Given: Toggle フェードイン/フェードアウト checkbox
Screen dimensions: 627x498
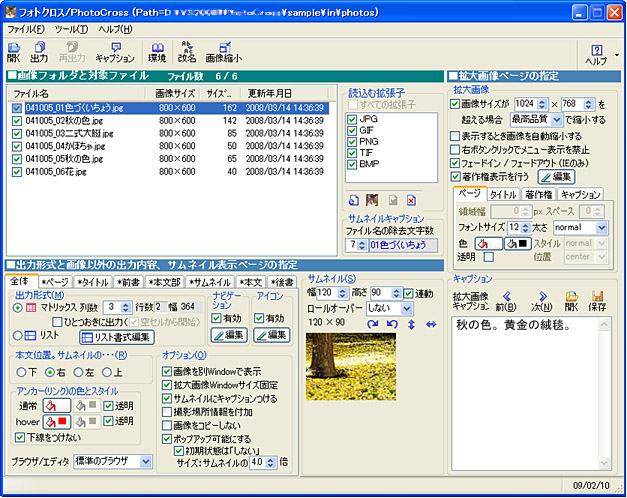Looking at the screenshot, I should coord(456,162).
